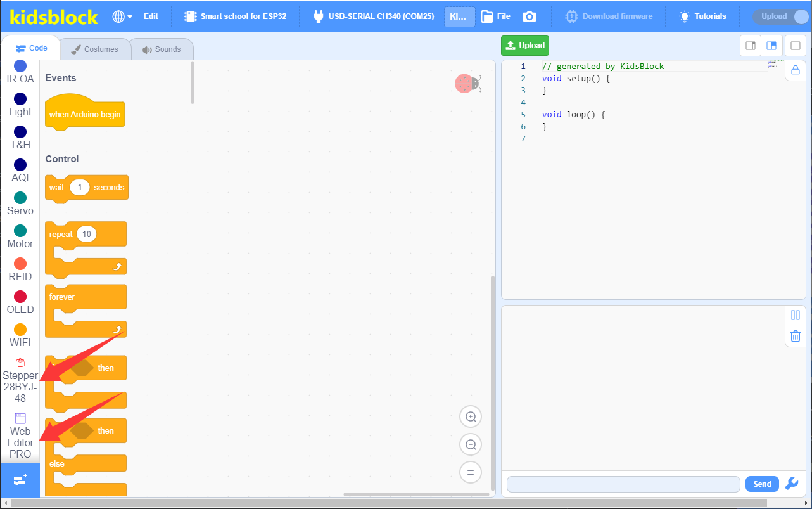
Task: Toggle the code editor lock icon
Action: tap(796, 70)
